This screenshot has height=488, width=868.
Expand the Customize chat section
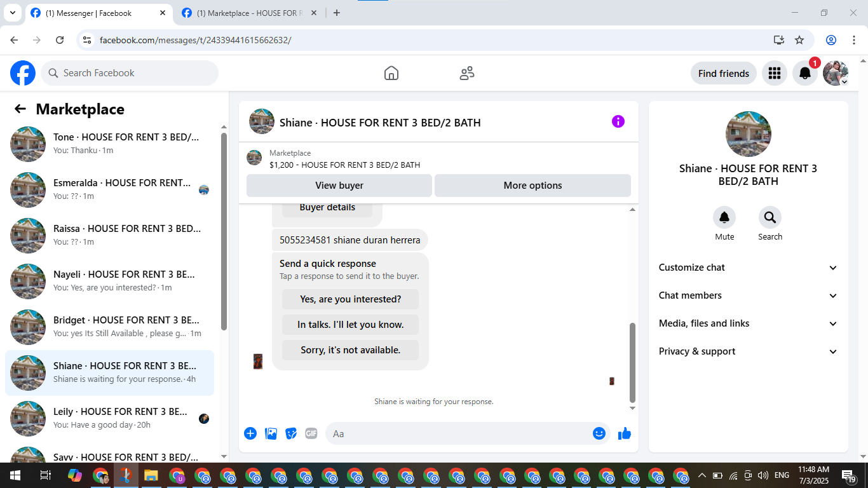point(748,268)
